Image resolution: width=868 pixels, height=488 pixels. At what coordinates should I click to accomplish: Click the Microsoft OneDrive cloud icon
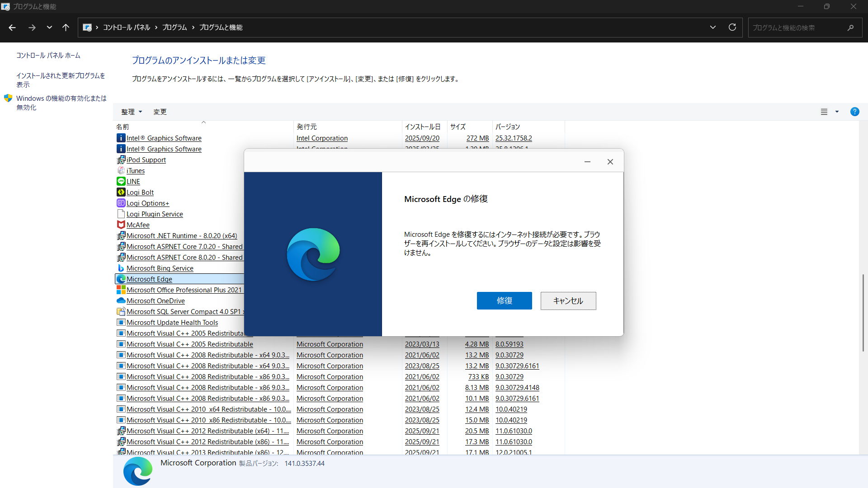pos(121,300)
